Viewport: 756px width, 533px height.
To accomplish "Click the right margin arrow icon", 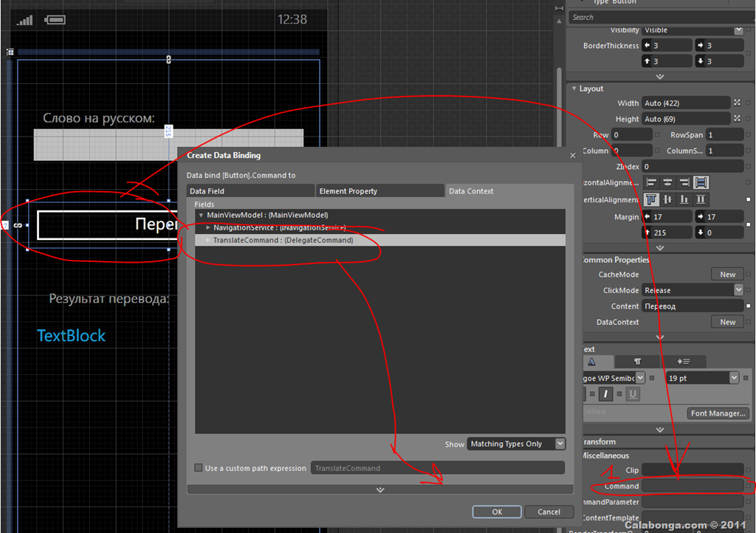I will tap(701, 217).
